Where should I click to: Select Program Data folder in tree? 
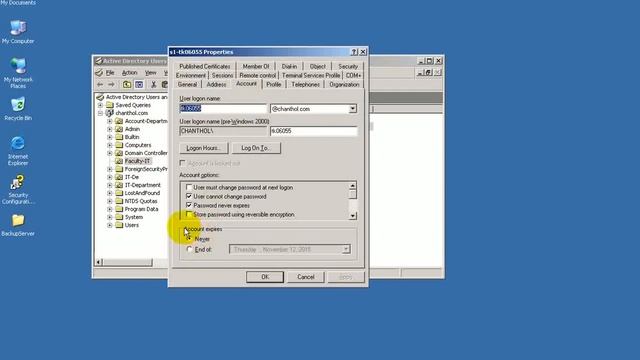coord(141,209)
